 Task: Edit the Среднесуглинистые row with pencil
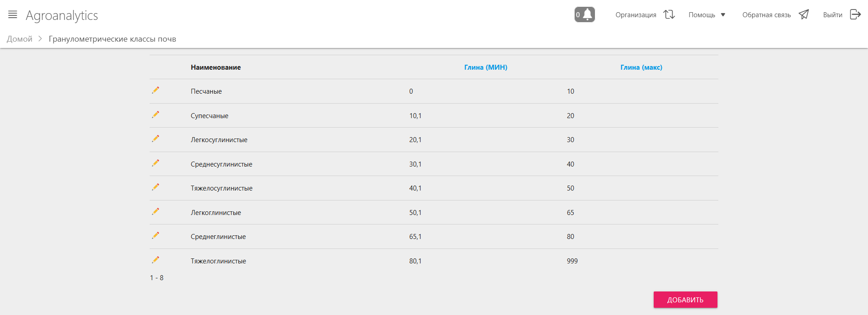(156, 163)
